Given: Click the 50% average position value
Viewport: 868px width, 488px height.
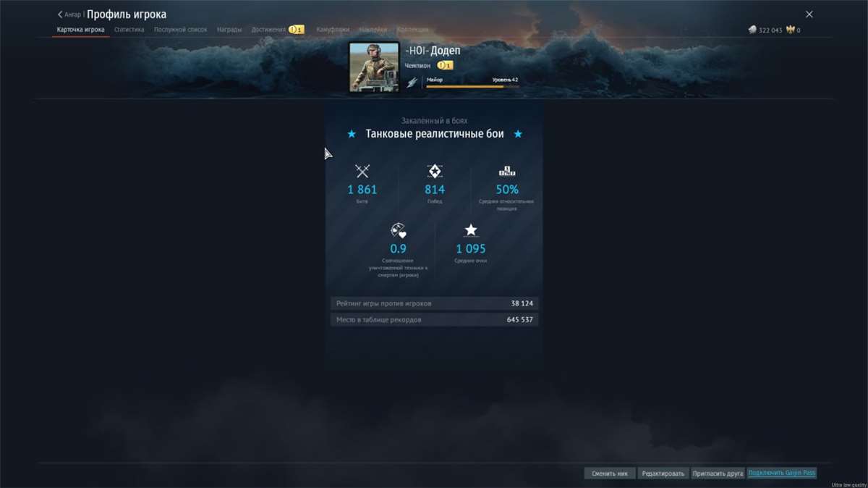Looking at the screenshot, I should [507, 190].
